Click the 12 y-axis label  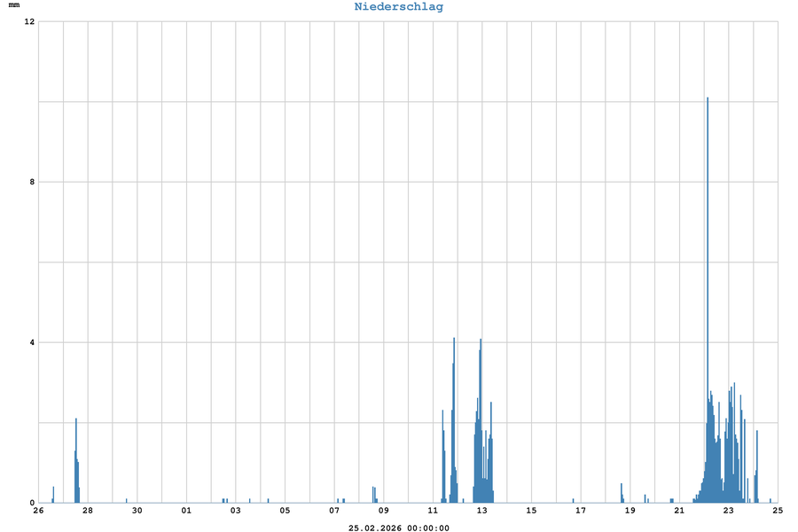click(x=29, y=21)
